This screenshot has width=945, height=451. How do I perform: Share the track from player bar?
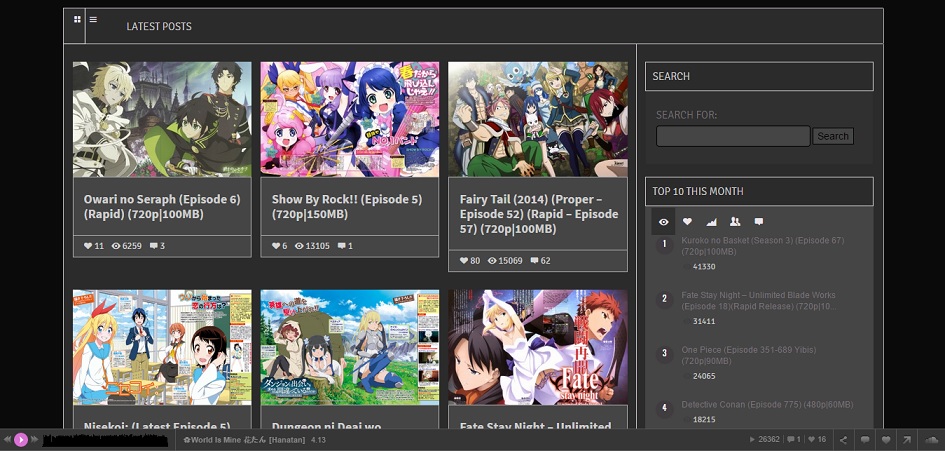844,440
